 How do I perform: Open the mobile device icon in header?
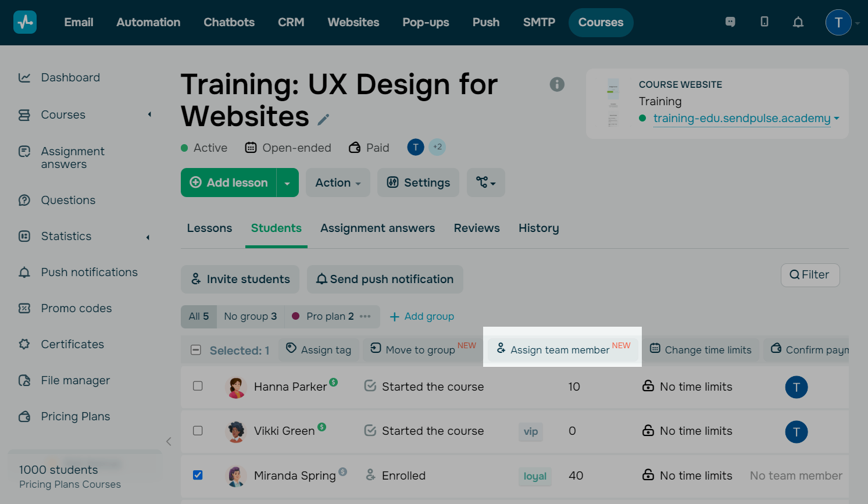[x=765, y=22]
